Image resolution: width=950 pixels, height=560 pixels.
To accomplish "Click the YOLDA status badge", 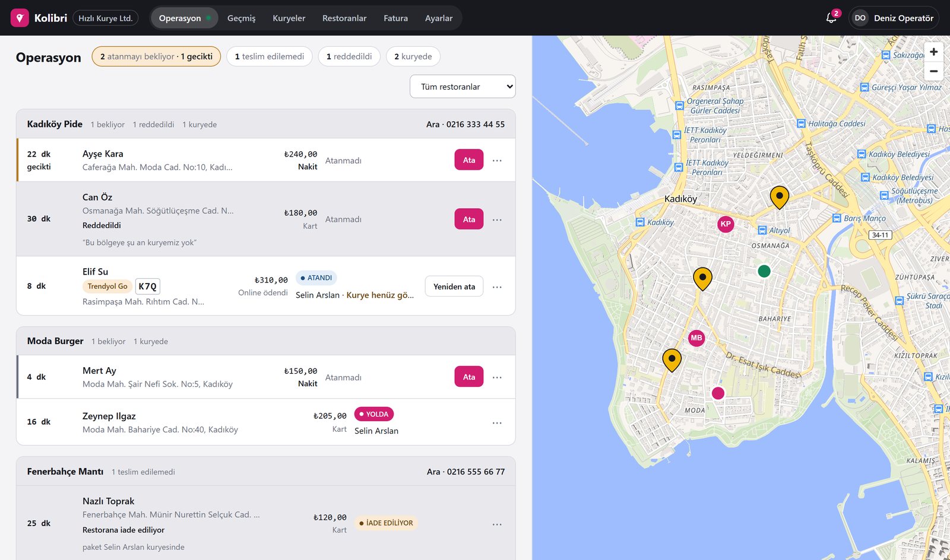I will [x=374, y=414].
